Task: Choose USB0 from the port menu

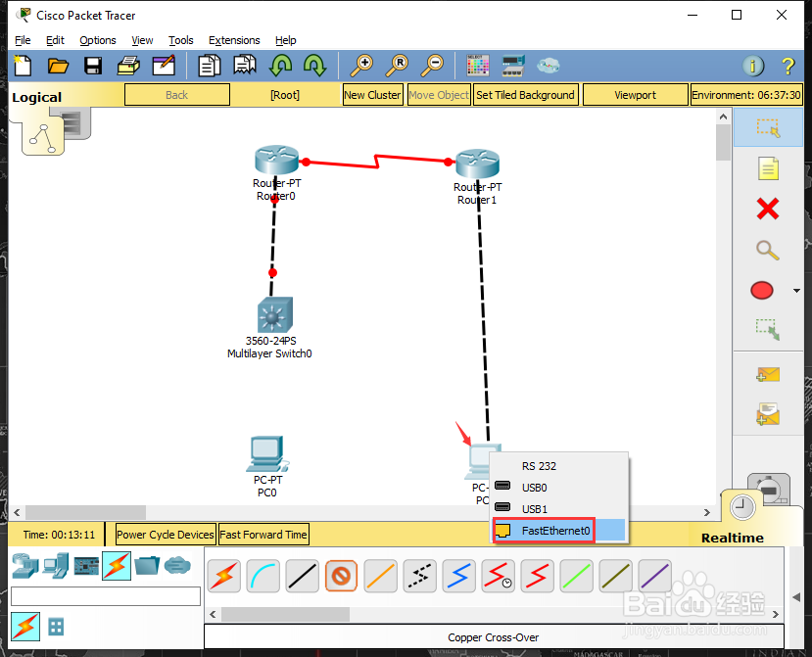Action: [x=557, y=488]
